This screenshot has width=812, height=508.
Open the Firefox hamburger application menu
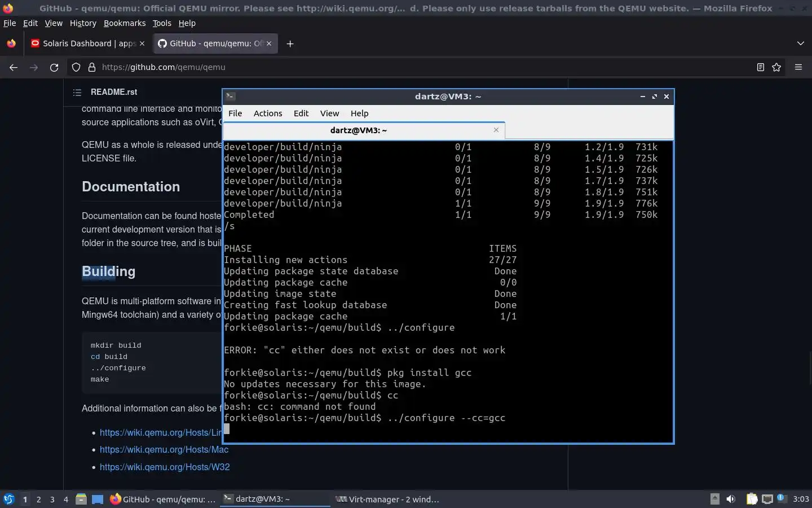tap(798, 67)
